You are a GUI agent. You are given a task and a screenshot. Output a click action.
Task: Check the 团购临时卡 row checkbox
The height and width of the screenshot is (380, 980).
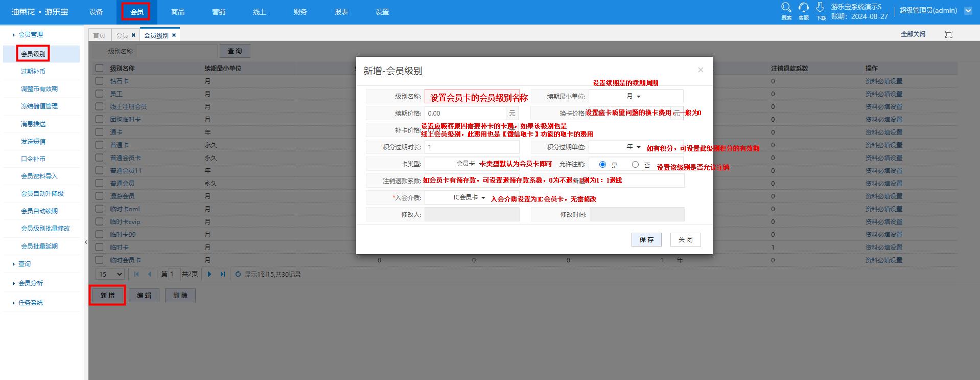coord(100,119)
